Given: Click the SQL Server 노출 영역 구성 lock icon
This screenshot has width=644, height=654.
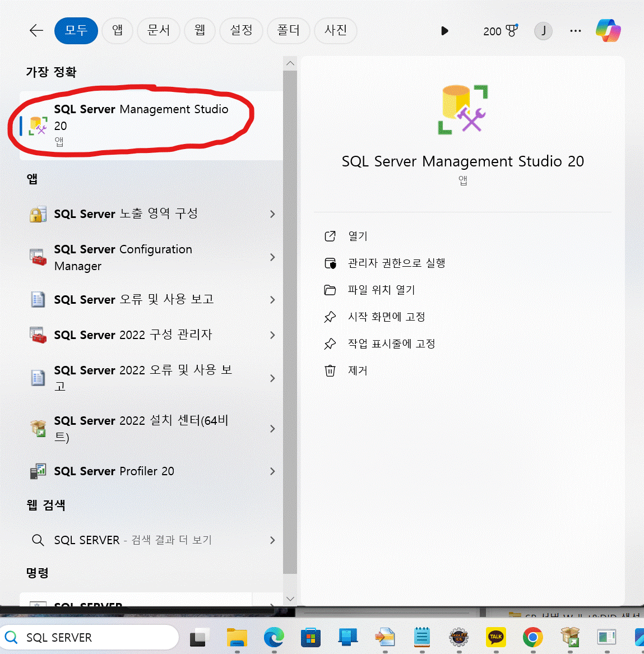Looking at the screenshot, I should pyautogui.click(x=38, y=215).
